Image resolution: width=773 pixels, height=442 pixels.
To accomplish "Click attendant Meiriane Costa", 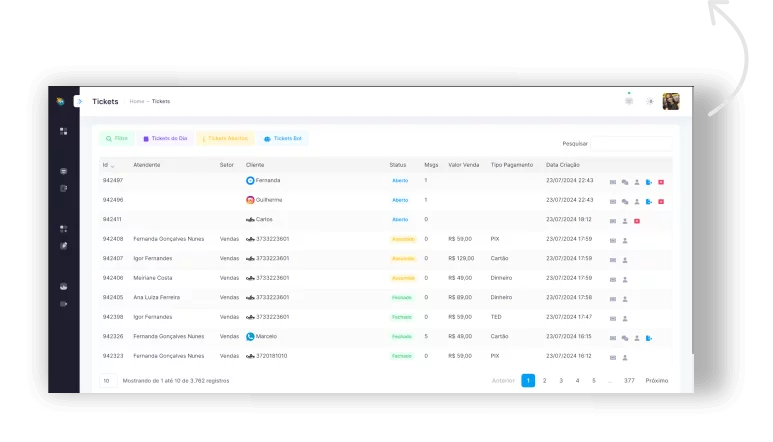I will 153,278.
